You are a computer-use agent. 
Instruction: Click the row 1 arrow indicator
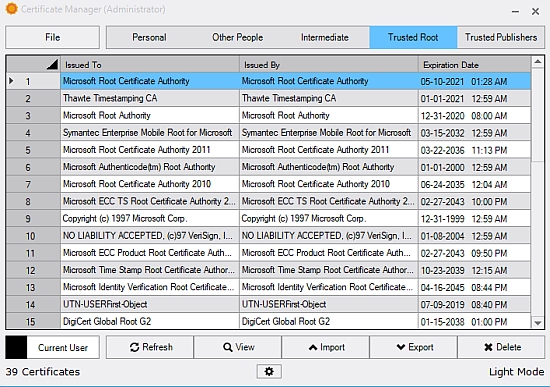pyautogui.click(x=11, y=81)
